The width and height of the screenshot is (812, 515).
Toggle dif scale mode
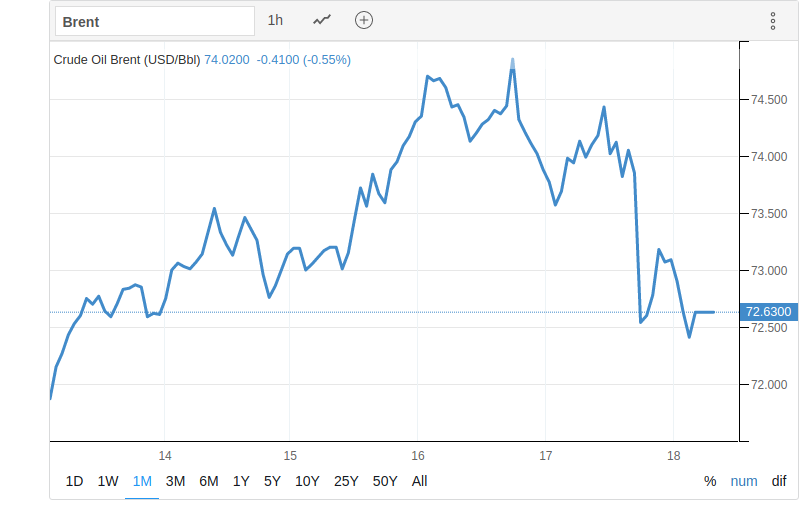779,481
